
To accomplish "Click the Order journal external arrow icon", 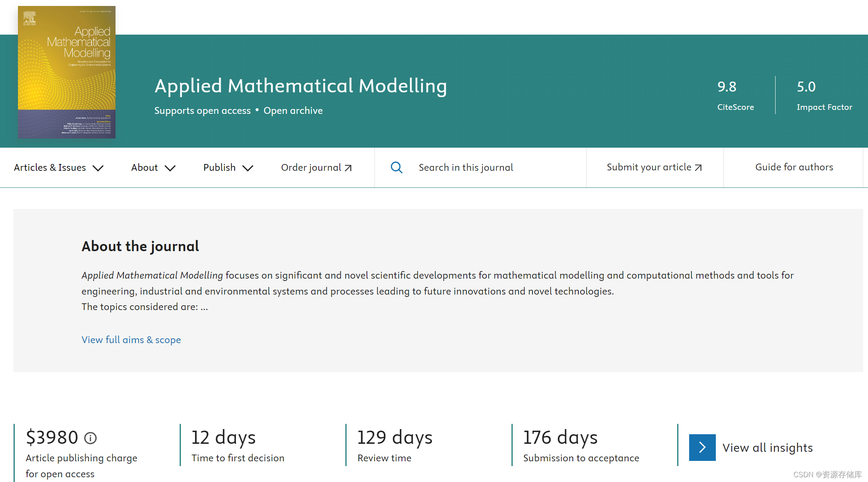I will [x=348, y=168].
